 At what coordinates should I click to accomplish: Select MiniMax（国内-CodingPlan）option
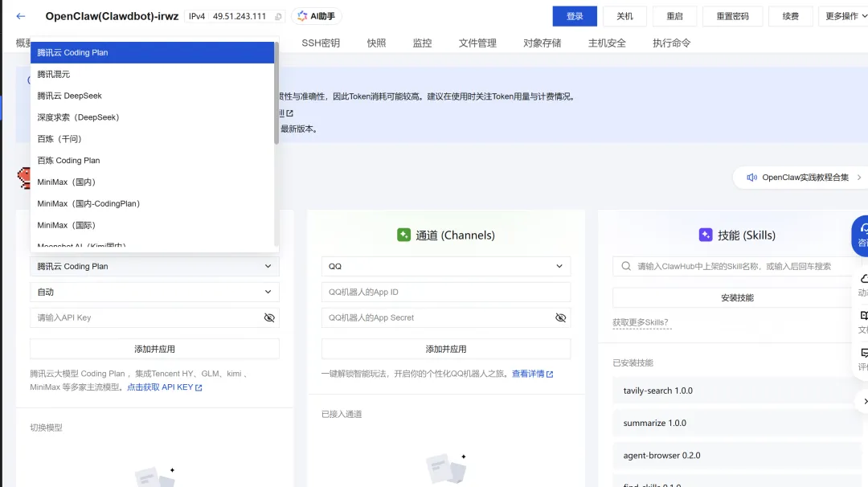[152, 203]
